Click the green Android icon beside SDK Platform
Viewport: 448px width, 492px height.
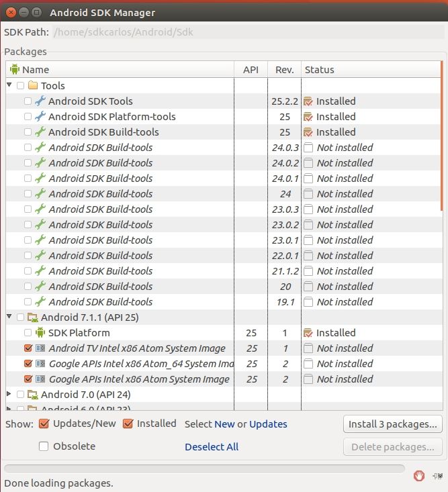point(40,333)
